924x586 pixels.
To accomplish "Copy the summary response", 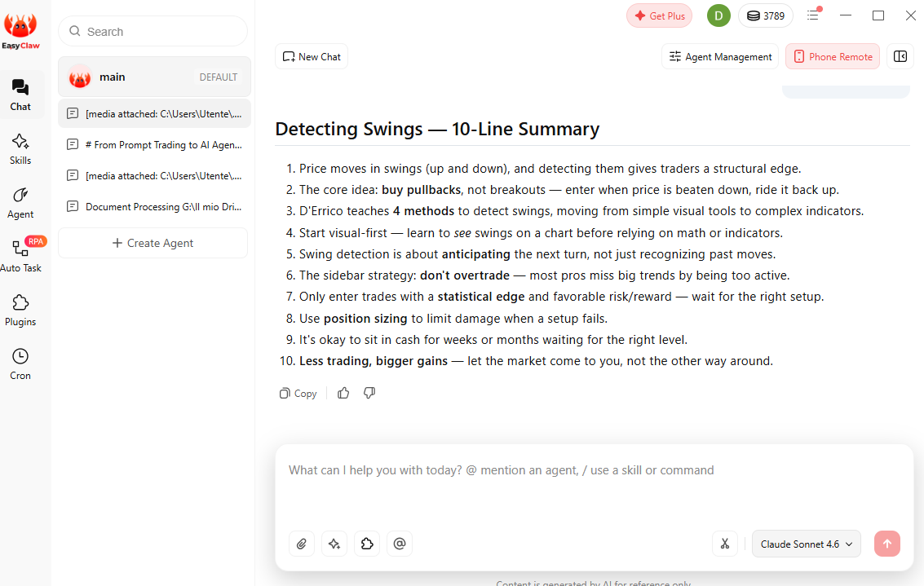I will pyautogui.click(x=298, y=394).
